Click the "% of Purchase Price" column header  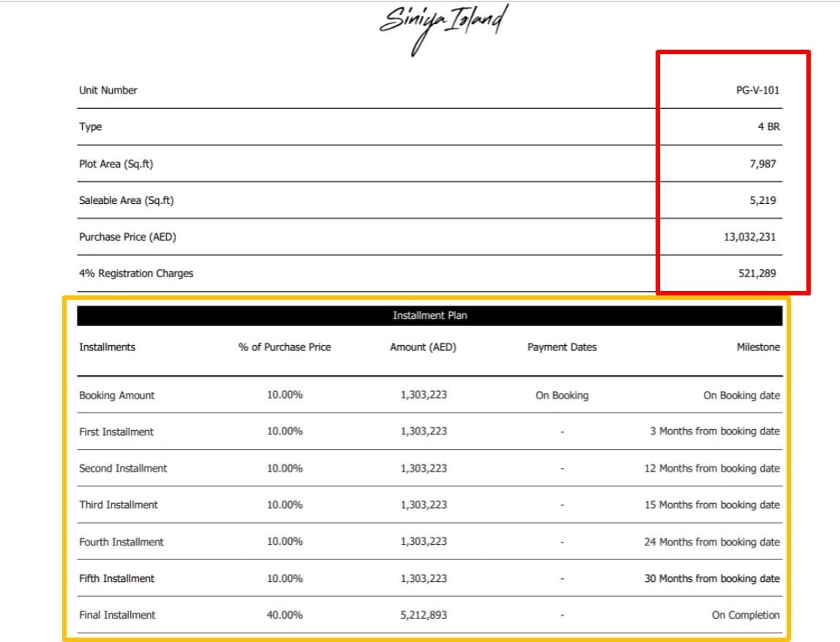tap(284, 347)
